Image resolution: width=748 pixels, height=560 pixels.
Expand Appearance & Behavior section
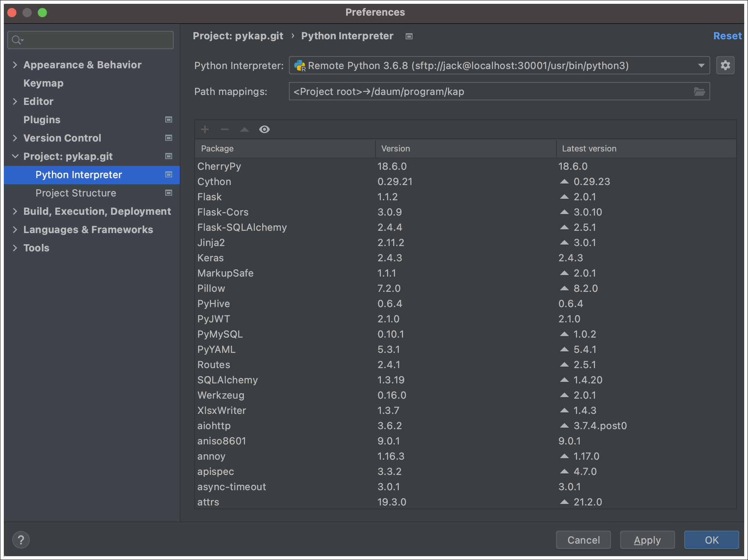[x=15, y=65]
